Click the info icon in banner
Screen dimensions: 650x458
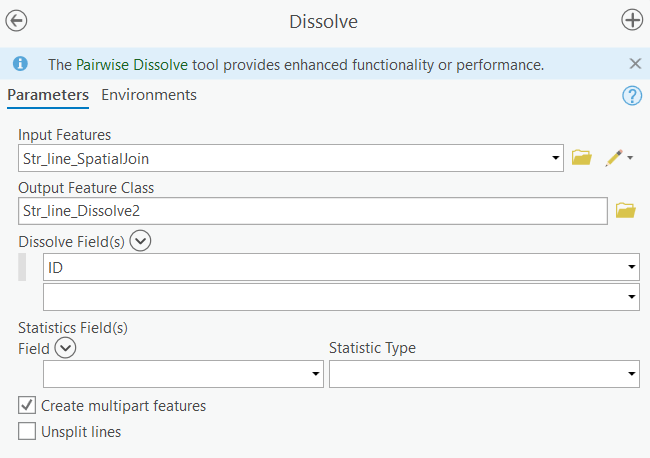click(20, 64)
